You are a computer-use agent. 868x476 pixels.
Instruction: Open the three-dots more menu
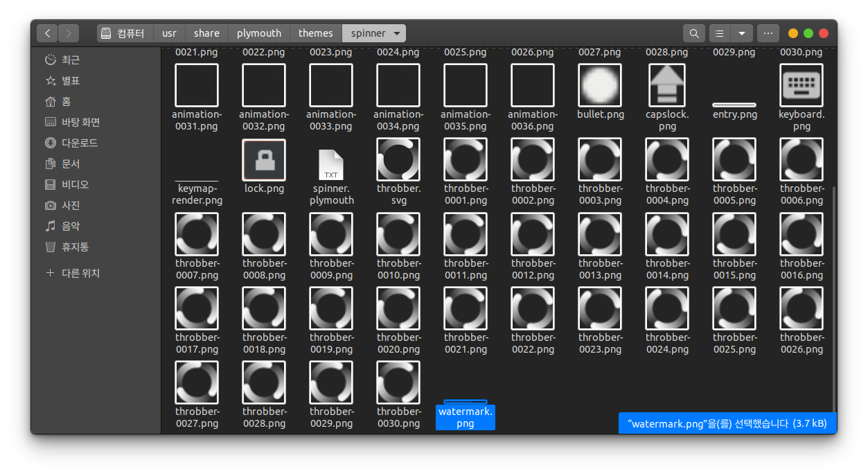click(768, 33)
